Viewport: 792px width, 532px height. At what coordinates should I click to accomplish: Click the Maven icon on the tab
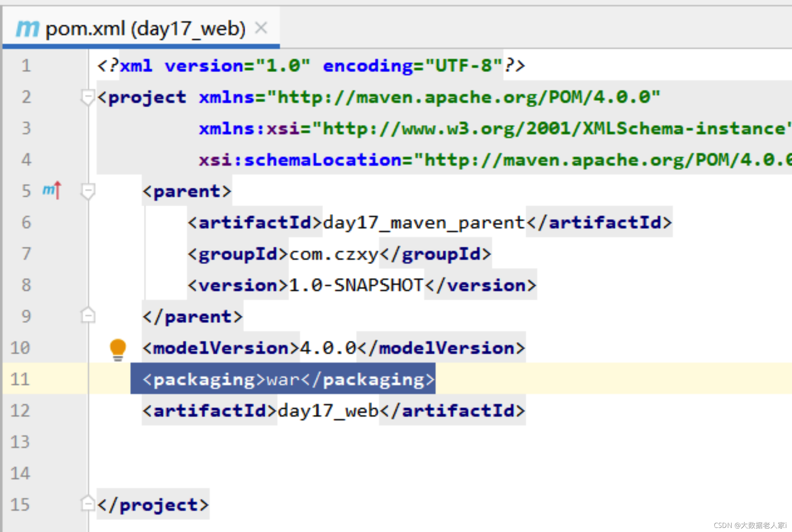[x=27, y=28]
